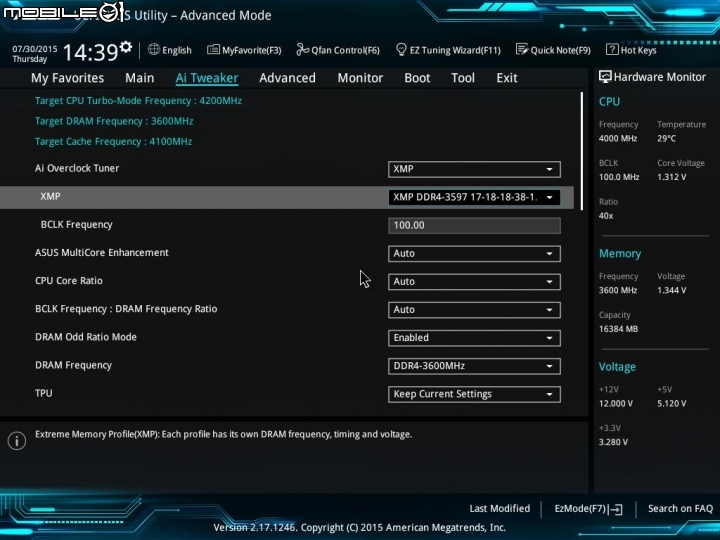Click Target Cache Frequency : 4100MHz text
The height and width of the screenshot is (540, 720).
click(x=113, y=141)
